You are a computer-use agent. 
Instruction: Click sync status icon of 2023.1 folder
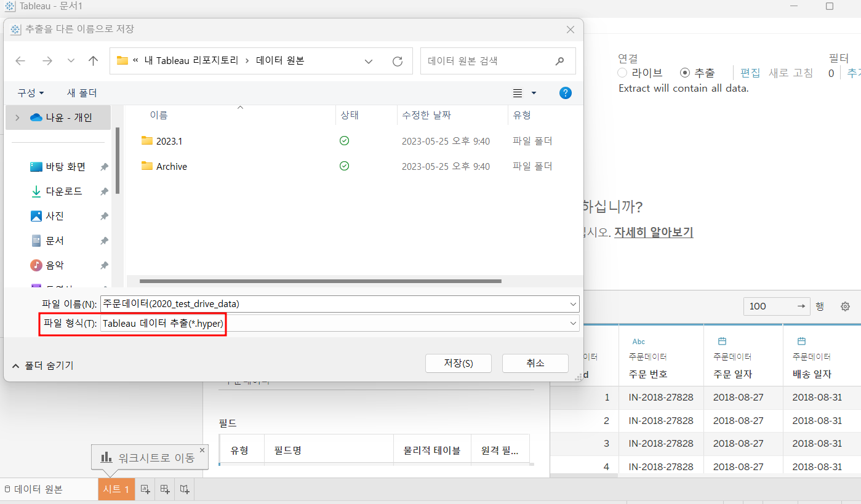coord(345,141)
